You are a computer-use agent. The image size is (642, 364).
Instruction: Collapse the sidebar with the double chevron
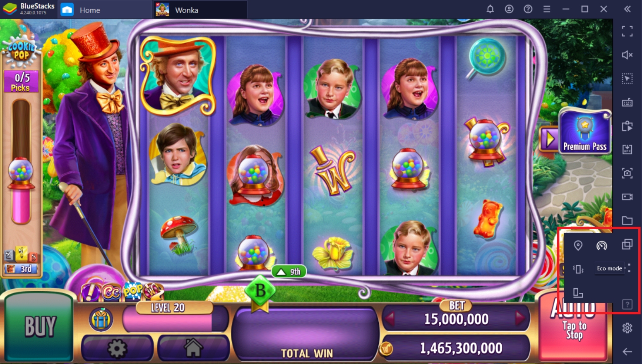tap(627, 9)
